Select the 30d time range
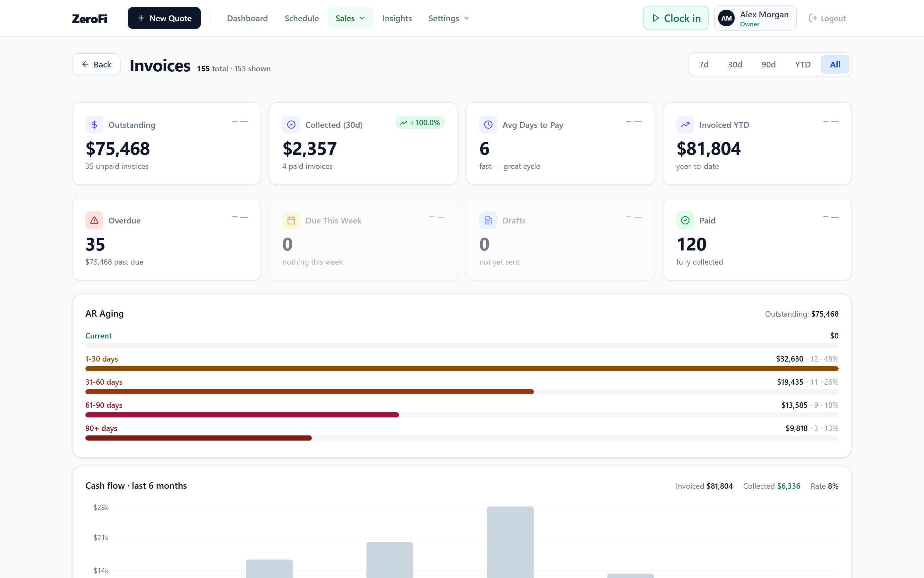 tap(735, 64)
